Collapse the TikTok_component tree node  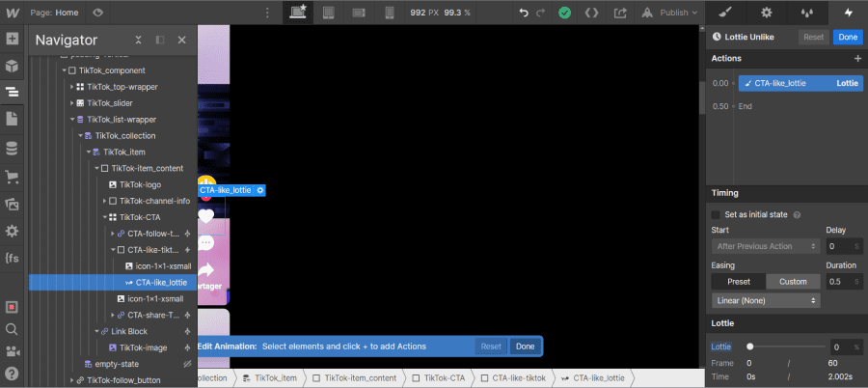coord(65,71)
